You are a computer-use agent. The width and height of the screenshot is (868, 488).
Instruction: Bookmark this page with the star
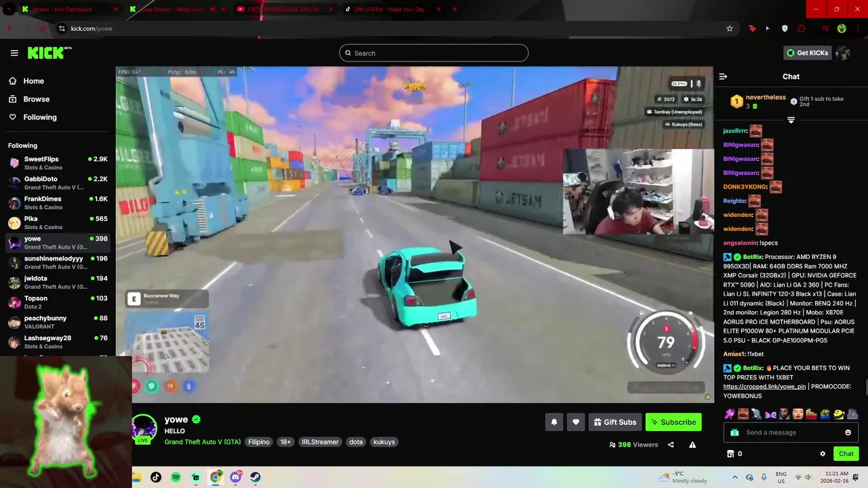click(730, 28)
